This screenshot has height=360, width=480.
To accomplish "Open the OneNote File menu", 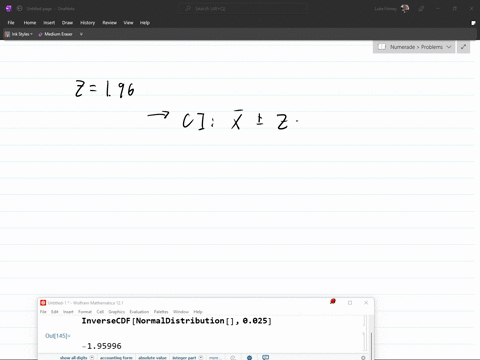I will pyautogui.click(x=11, y=23).
